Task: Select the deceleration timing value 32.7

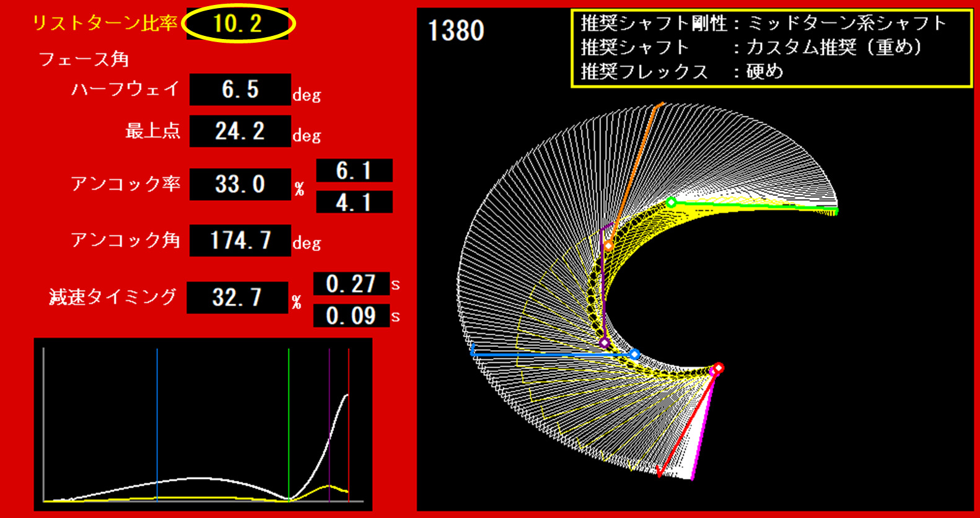Action: [237, 297]
